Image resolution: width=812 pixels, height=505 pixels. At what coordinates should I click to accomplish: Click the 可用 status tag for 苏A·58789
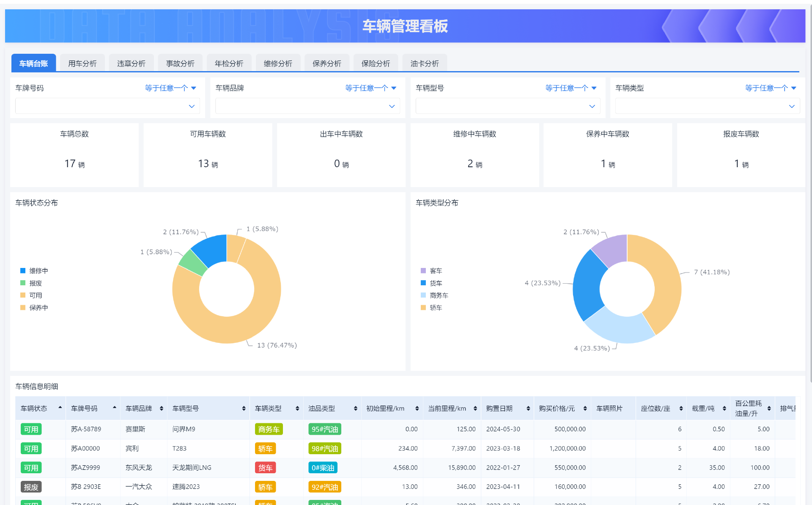pos(31,429)
